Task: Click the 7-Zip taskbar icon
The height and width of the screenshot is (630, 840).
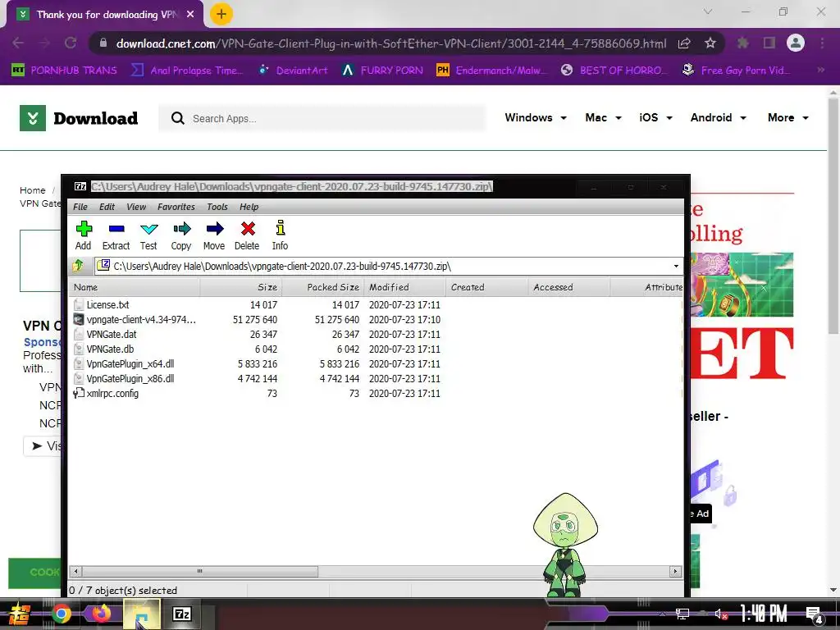Action: click(x=182, y=614)
